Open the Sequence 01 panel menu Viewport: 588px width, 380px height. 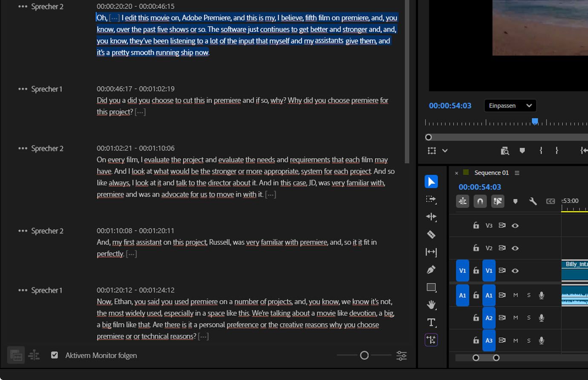click(x=517, y=173)
